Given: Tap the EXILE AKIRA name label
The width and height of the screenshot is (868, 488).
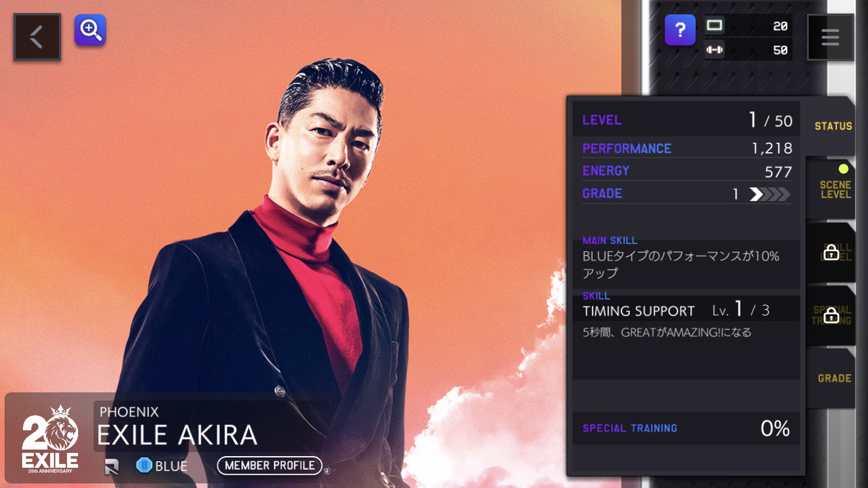Looking at the screenshot, I should point(176,435).
